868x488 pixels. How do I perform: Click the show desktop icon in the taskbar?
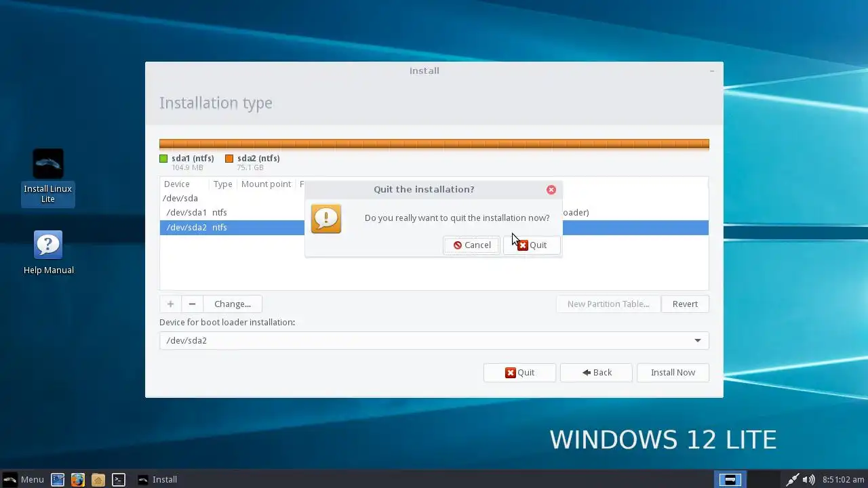58,479
